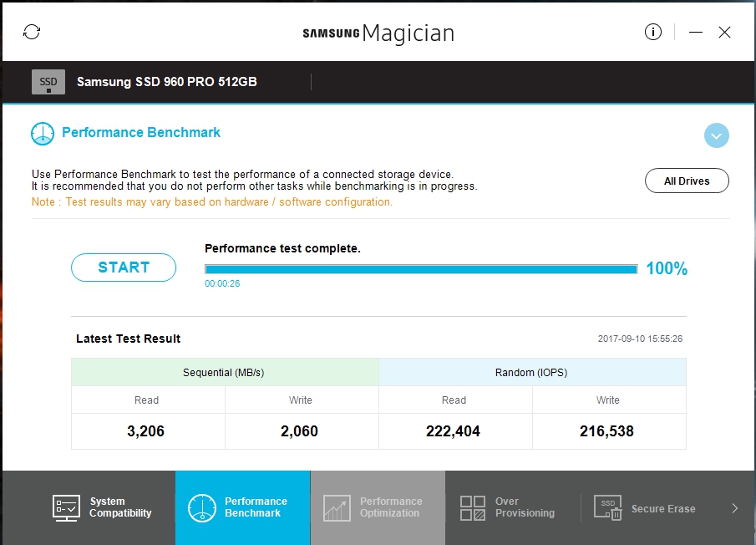
Task: Click the Performance Benchmark heading text
Action: point(141,133)
